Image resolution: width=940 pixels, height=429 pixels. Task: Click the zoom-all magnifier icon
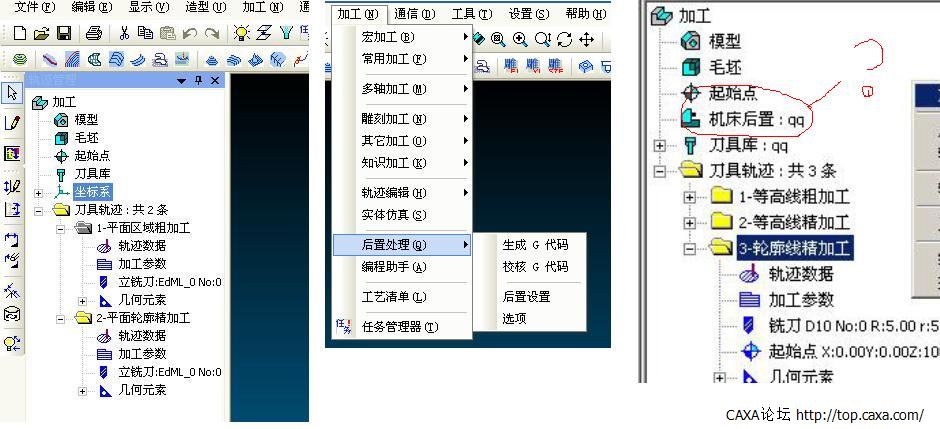498,40
